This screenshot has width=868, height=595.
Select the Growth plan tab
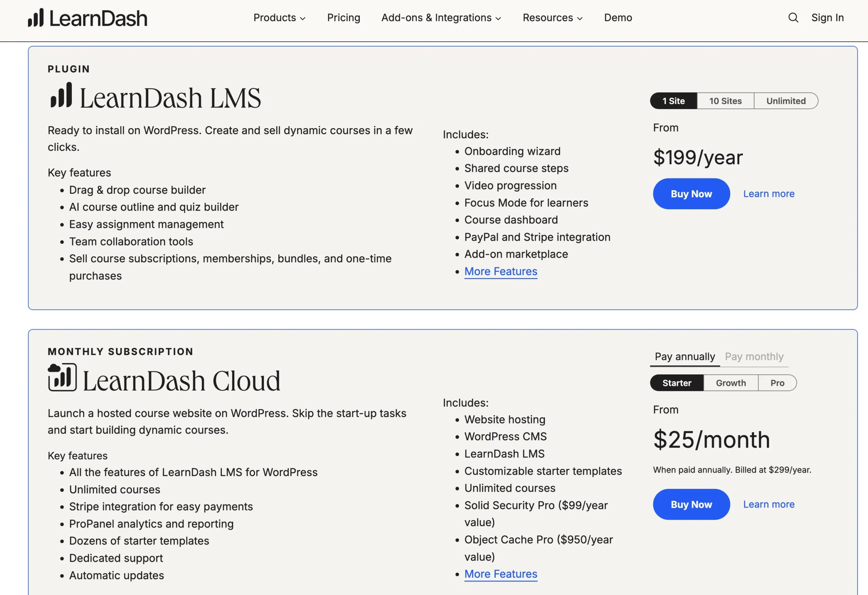[731, 382]
